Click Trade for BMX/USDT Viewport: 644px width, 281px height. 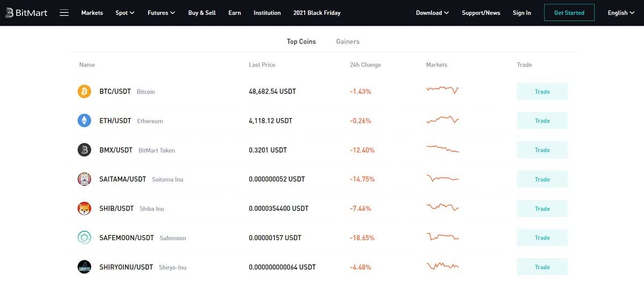click(542, 150)
